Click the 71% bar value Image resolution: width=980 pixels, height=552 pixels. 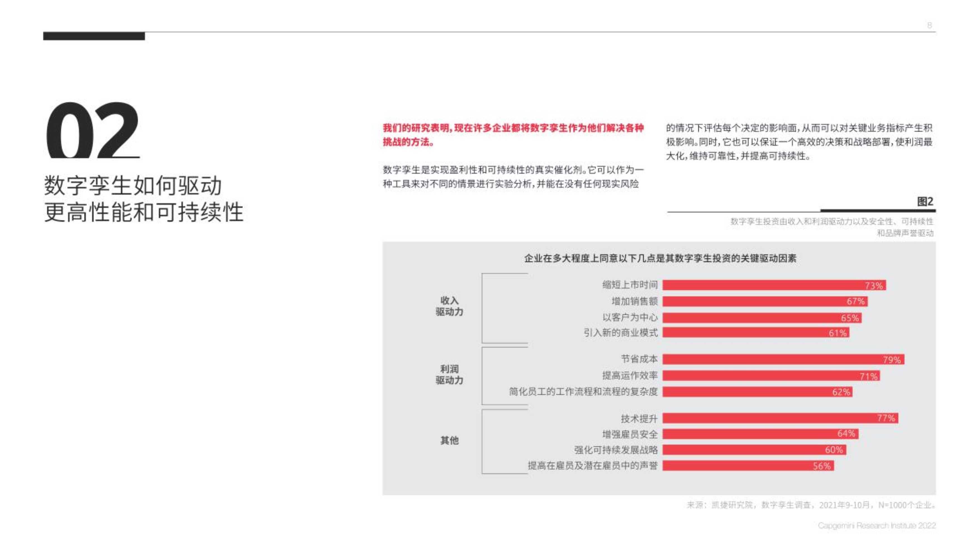[869, 376]
